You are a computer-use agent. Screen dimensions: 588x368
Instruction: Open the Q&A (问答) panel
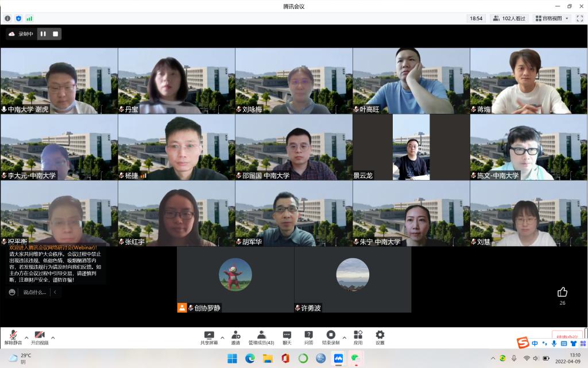[308, 337]
